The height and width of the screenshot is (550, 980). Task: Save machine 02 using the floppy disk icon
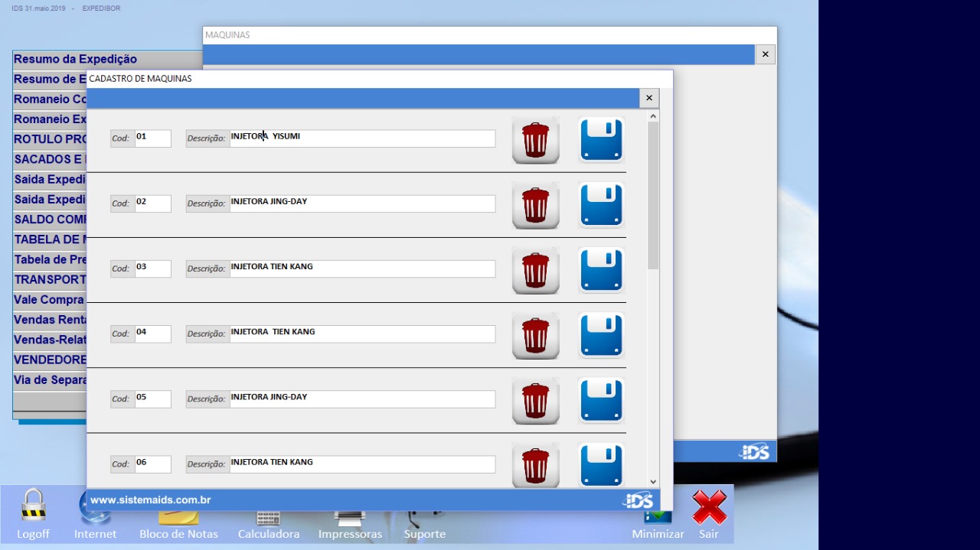(x=602, y=205)
